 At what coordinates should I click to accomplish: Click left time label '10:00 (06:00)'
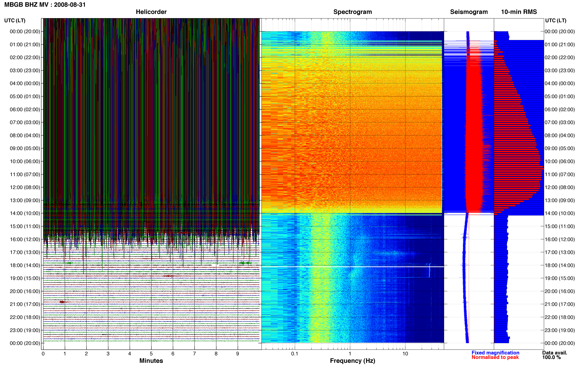[x=25, y=161]
